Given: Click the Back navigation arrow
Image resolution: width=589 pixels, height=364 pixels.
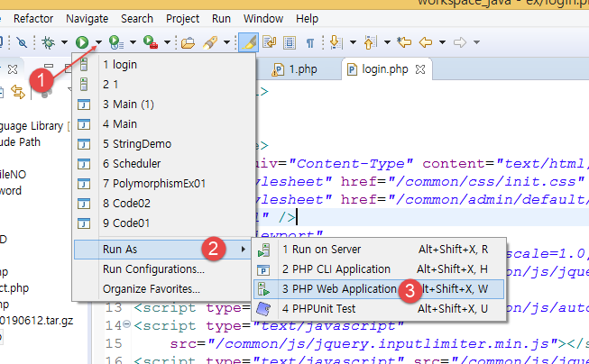Looking at the screenshot, I should tap(426, 42).
